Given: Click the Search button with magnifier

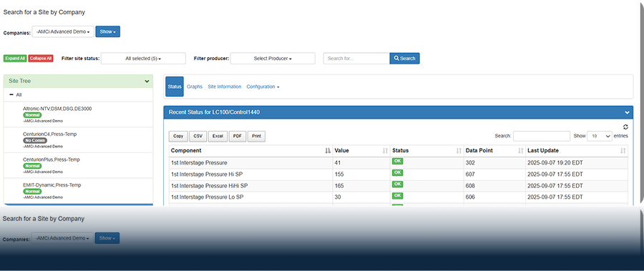Looking at the screenshot, I should click(x=404, y=59).
